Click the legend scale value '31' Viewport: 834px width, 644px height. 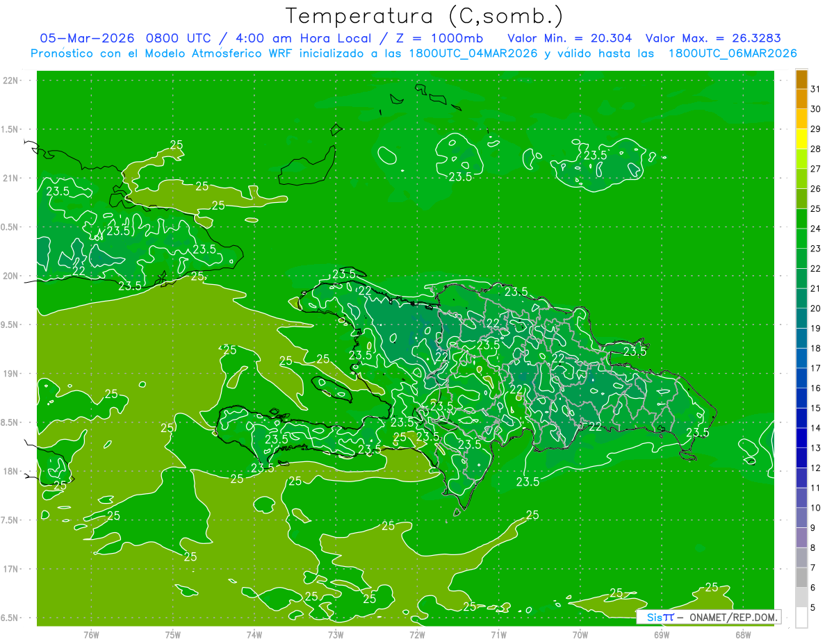(x=815, y=89)
